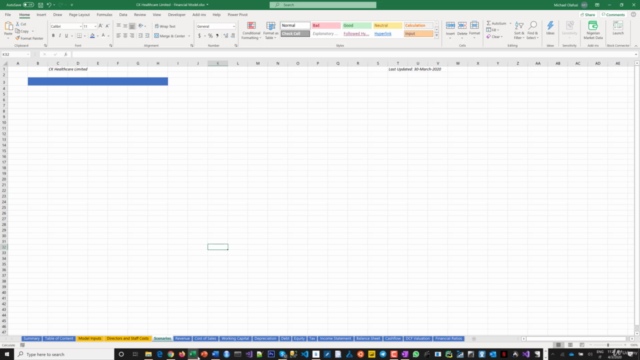Switch to the Income Statement sheet tab
Viewport: 640px width, 360px height.
335,338
